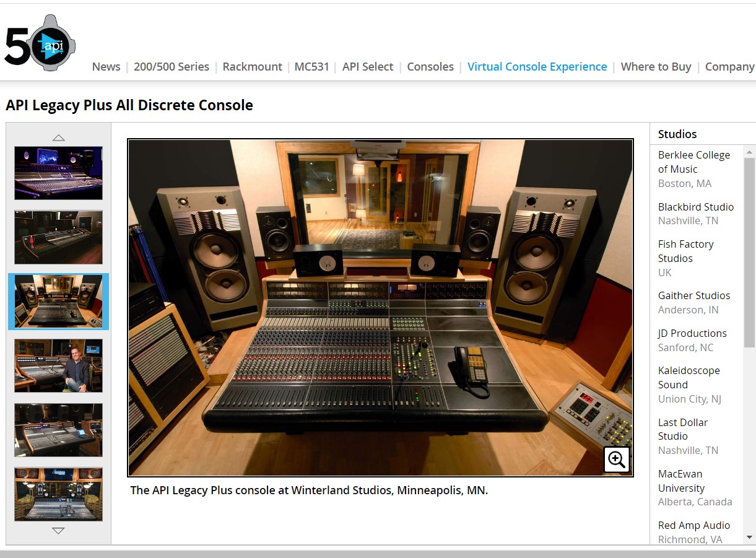Select the second thumbnail of the dark console room
The height and width of the screenshot is (558, 756).
click(58, 237)
